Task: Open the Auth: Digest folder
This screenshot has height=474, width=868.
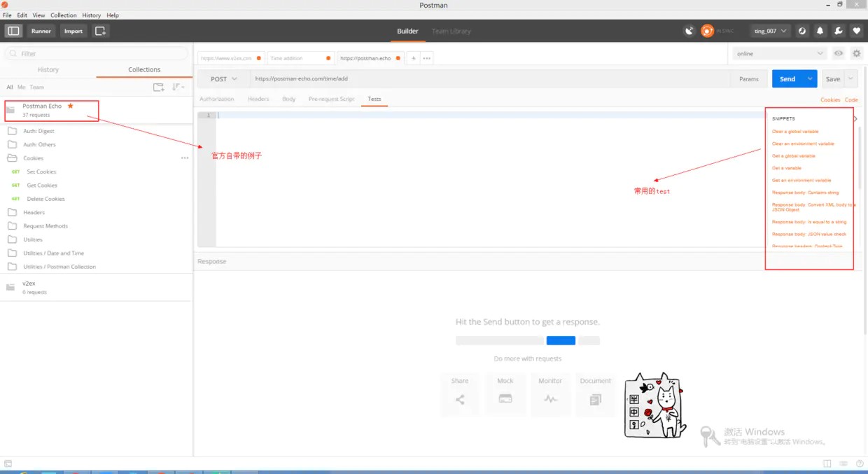Action: point(38,131)
